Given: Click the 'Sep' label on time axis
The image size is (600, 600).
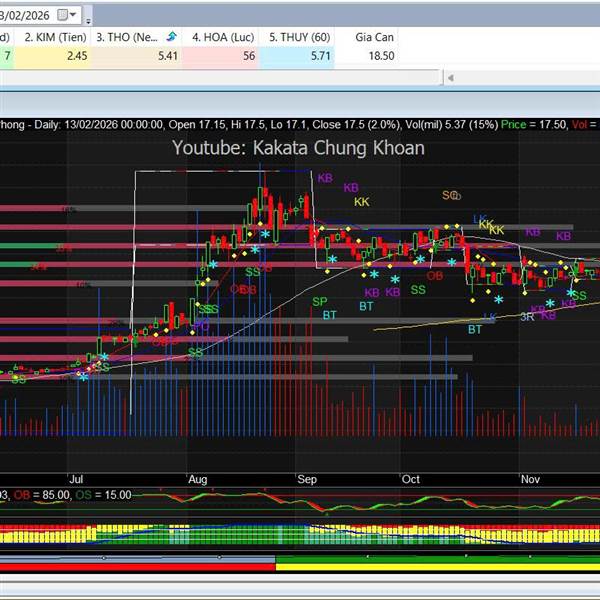Looking at the screenshot, I should pyautogui.click(x=307, y=479).
